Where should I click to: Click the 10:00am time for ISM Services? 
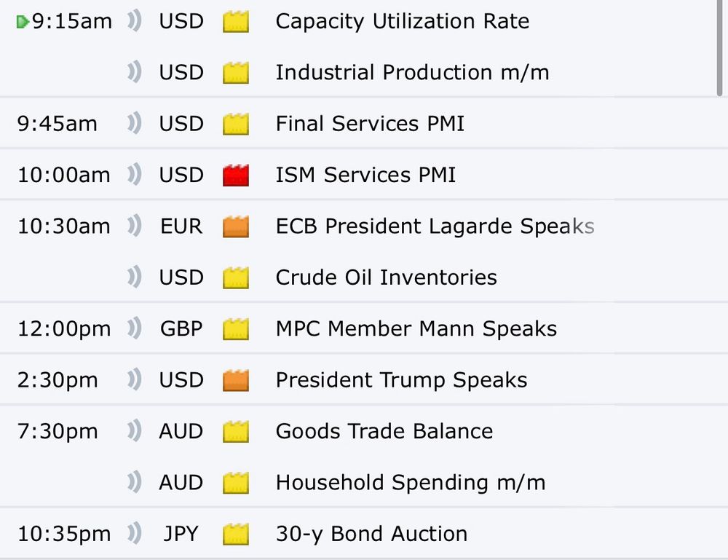coord(63,175)
